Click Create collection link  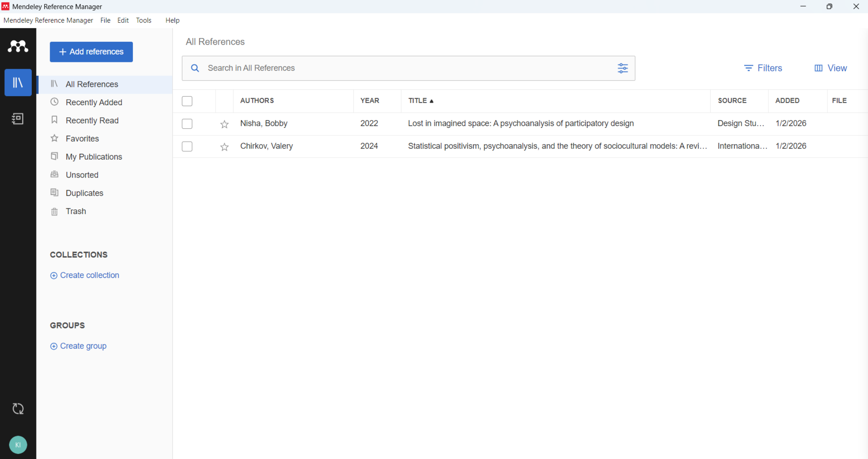pyautogui.click(x=85, y=275)
